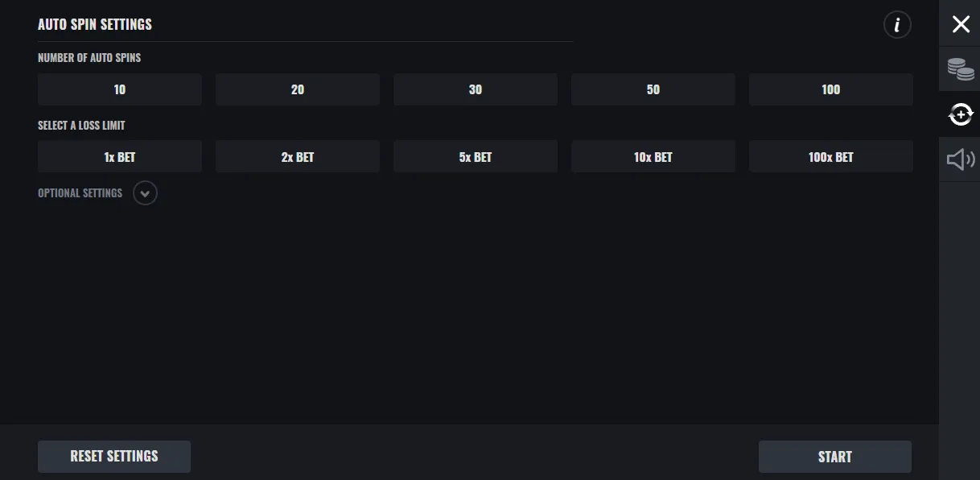The height and width of the screenshot is (480, 980).
Task: Pick 100 auto spins
Action: (831, 89)
